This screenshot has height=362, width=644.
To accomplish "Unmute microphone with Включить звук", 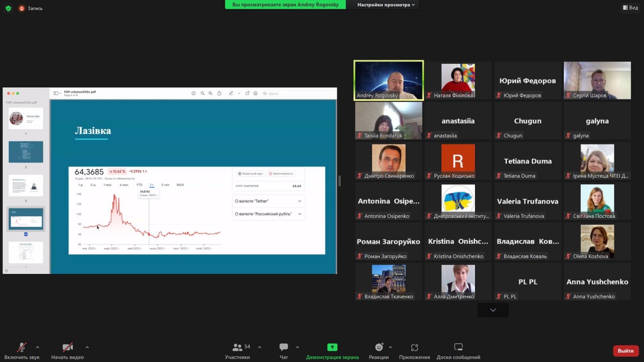I will click(x=22, y=347).
